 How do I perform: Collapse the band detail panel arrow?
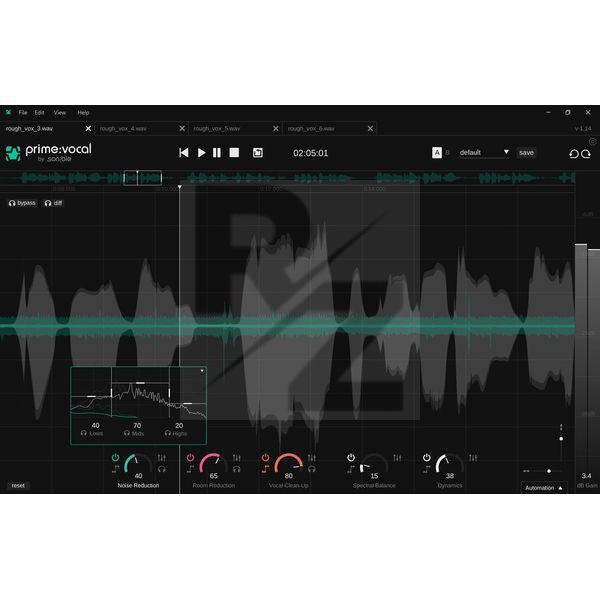(x=202, y=371)
